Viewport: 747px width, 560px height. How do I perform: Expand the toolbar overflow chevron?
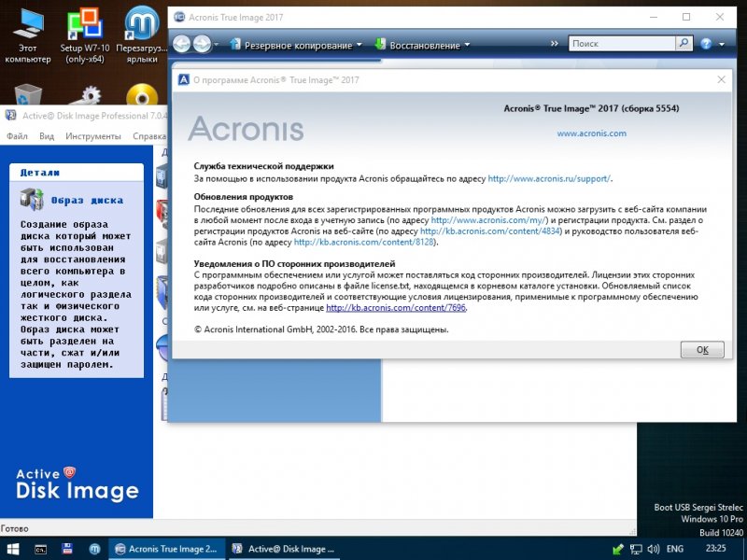554,44
